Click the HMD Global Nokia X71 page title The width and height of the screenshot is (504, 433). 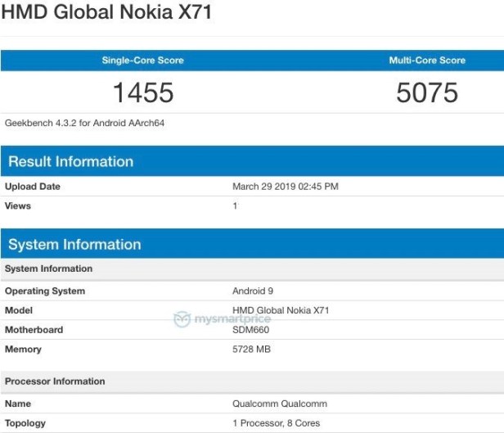click(x=106, y=12)
